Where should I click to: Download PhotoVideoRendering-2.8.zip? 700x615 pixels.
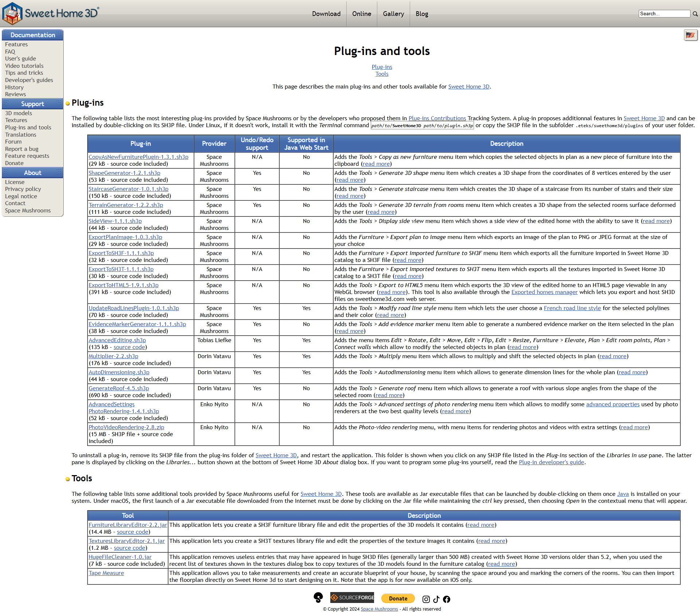[x=127, y=427]
